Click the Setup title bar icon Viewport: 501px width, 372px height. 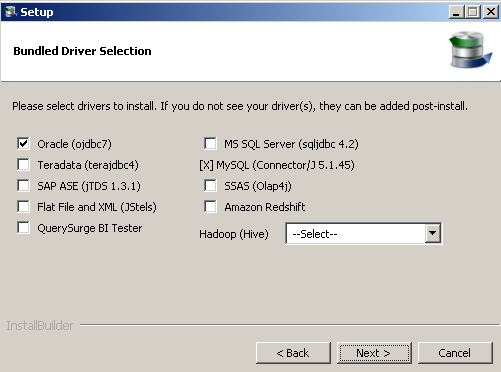[10, 12]
